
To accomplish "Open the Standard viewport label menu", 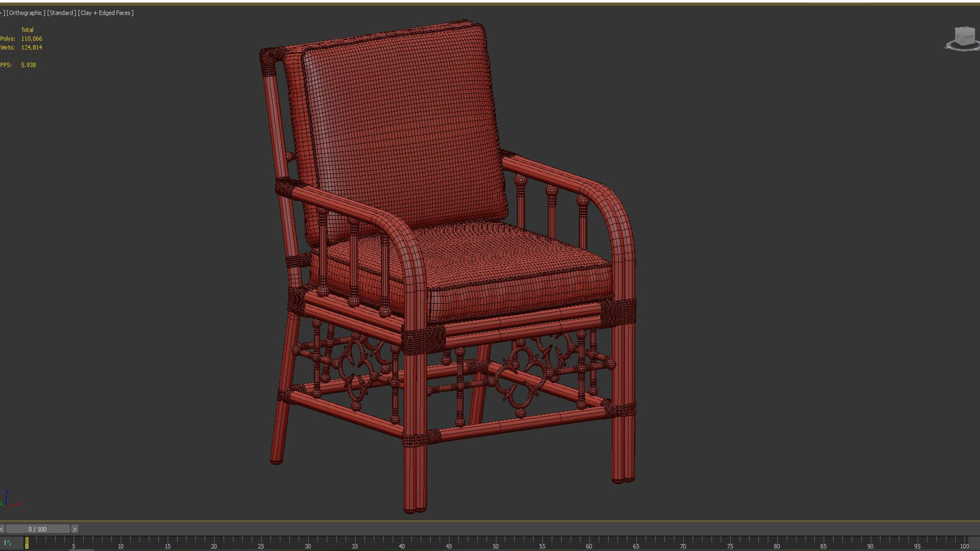I will 62,13.
